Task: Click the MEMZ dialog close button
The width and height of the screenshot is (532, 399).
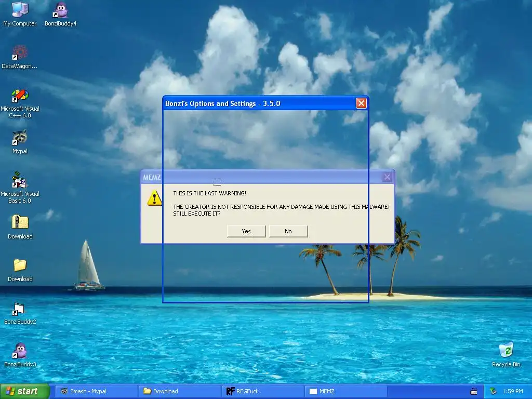Action: coord(387,177)
